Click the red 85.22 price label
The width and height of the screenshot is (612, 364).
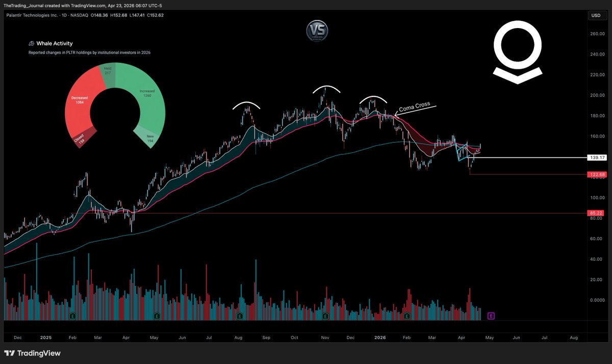596,213
